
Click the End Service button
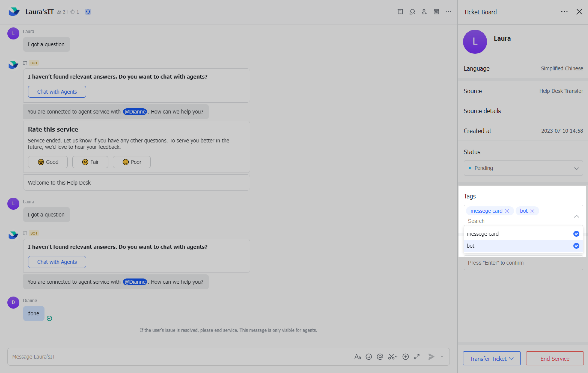point(555,358)
